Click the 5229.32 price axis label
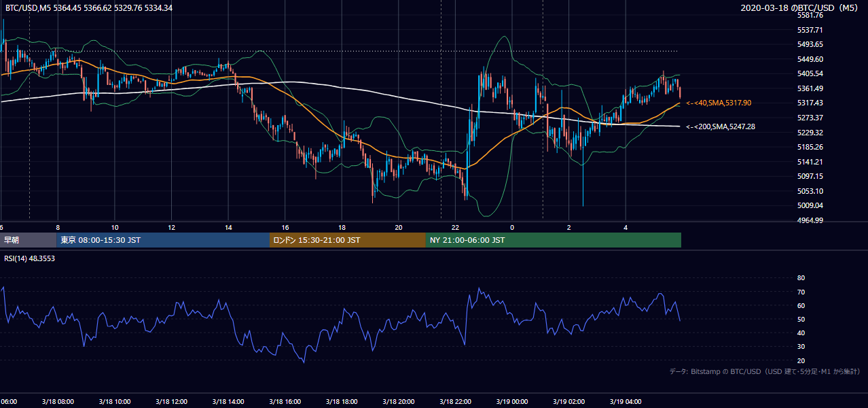The image size is (868, 408). pyautogui.click(x=810, y=133)
